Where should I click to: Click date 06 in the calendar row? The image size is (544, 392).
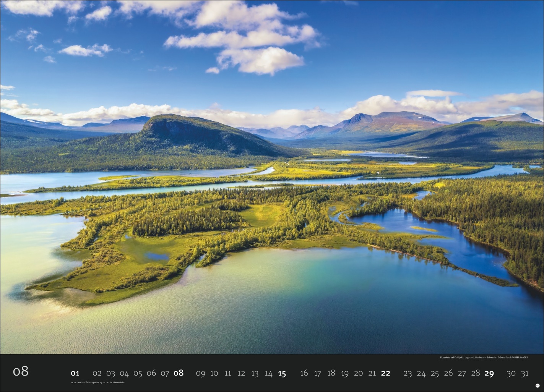point(151,373)
